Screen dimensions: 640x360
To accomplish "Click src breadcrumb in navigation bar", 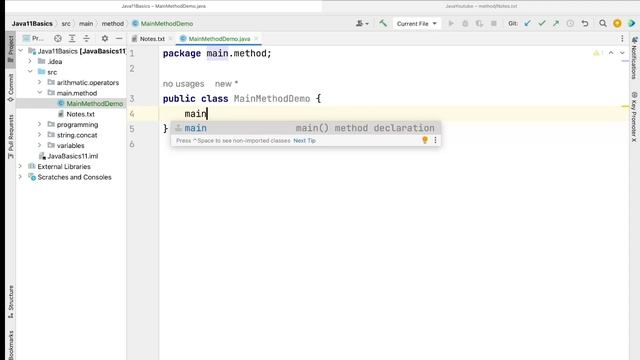I will [x=66, y=24].
